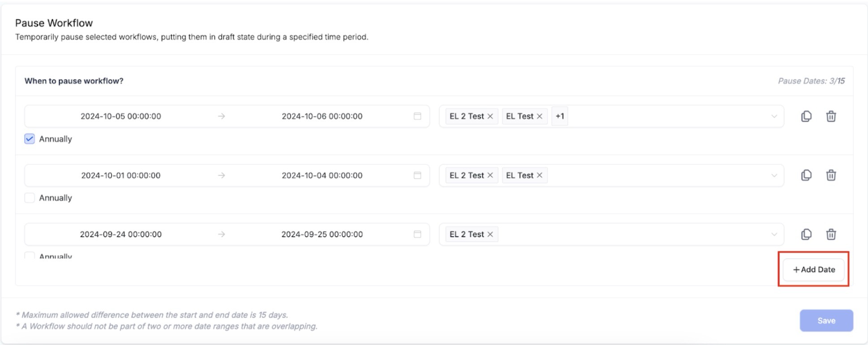Screen dimensions: 868x345
Task: Delete the 2024-10-05 pause date row
Action: (831, 116)
